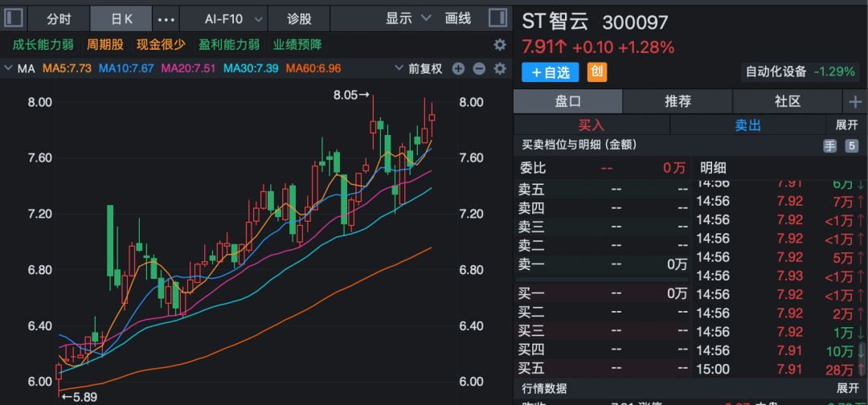This screenshot has height=405, width=868.
Task: Toggle the 手 unit display button
Action: coord(829,145)
